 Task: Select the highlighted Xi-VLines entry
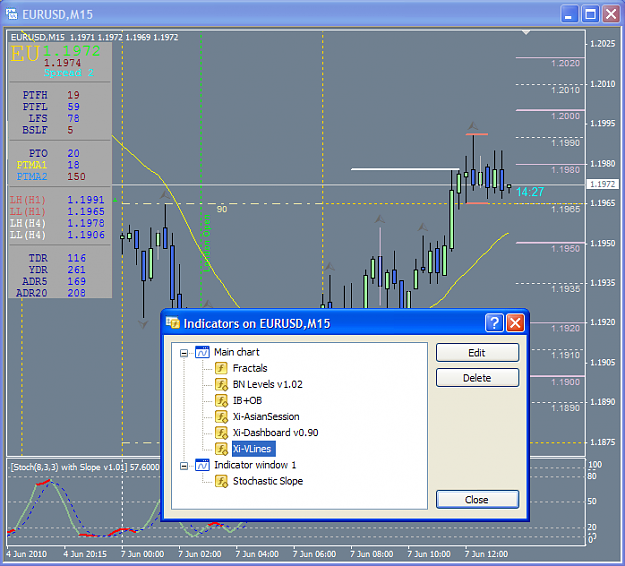(x=254, y=449)
